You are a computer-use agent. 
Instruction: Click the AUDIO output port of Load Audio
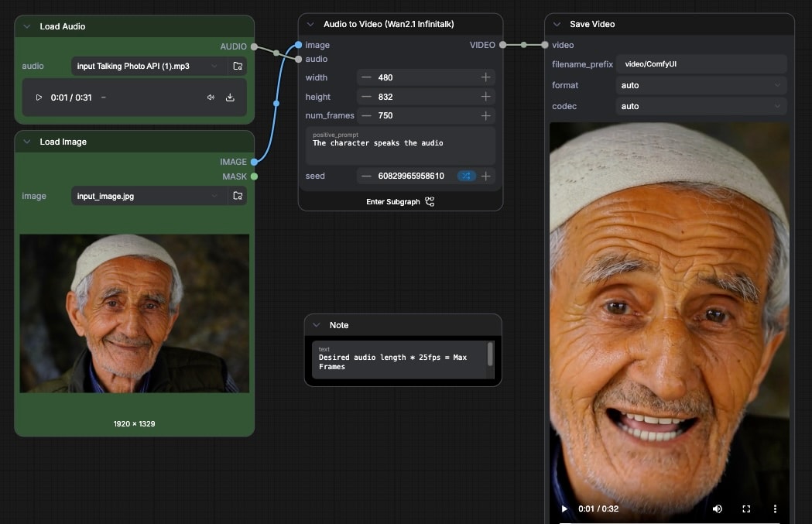(x=254, y=46)
